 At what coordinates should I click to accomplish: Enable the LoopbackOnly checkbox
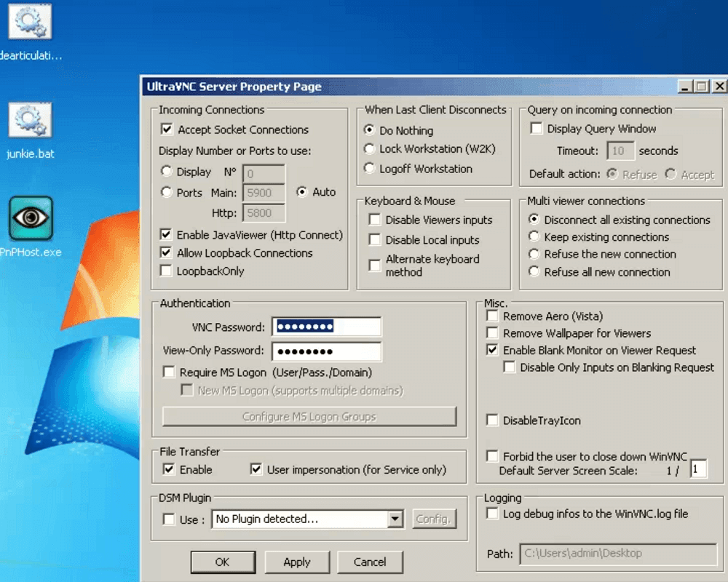[167, 271]
